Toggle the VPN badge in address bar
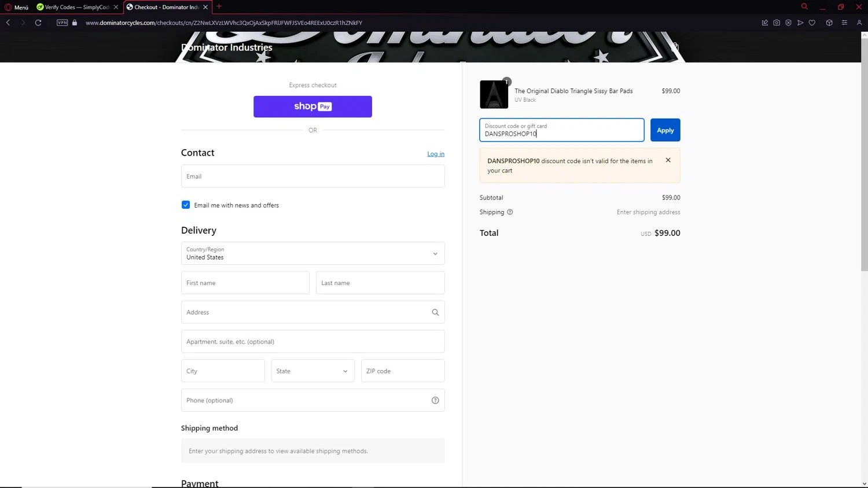The width and height of the screenshot is (868, 488). click(62, 23)
